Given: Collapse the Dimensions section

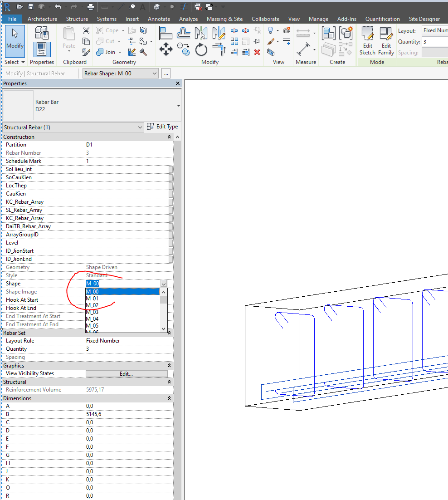Looking at the screenshot, I should [x=169, y=398].
